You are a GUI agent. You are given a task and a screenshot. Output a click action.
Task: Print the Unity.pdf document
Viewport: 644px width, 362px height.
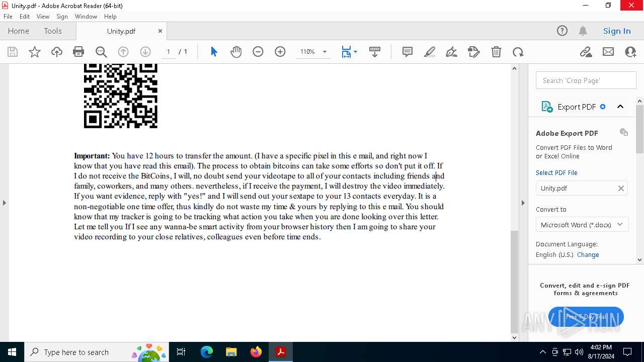[x=78, y=52]
